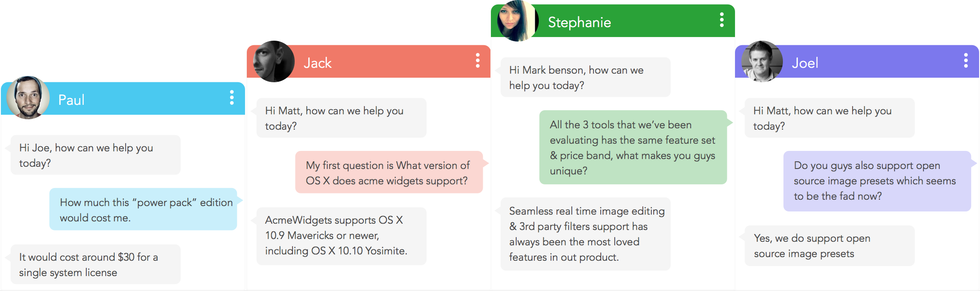
Task: Click Jack's profile picture
Action: pyautogui.click(x=273, y=61)
